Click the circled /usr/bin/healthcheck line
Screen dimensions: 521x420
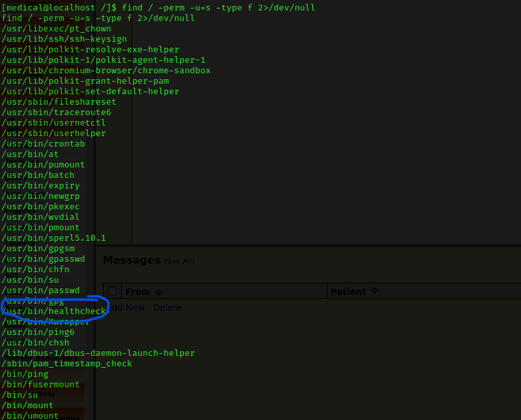(x=54, y=311)
